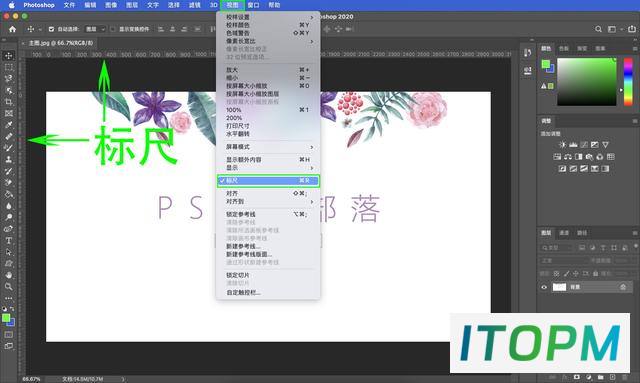Expand the 屏幕模式 submenu
Screen dimensions: 640x383
pos(268,147)
